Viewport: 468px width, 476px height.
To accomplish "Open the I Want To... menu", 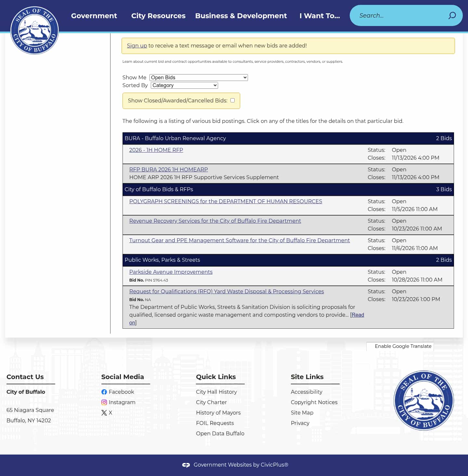I will 319,16.
